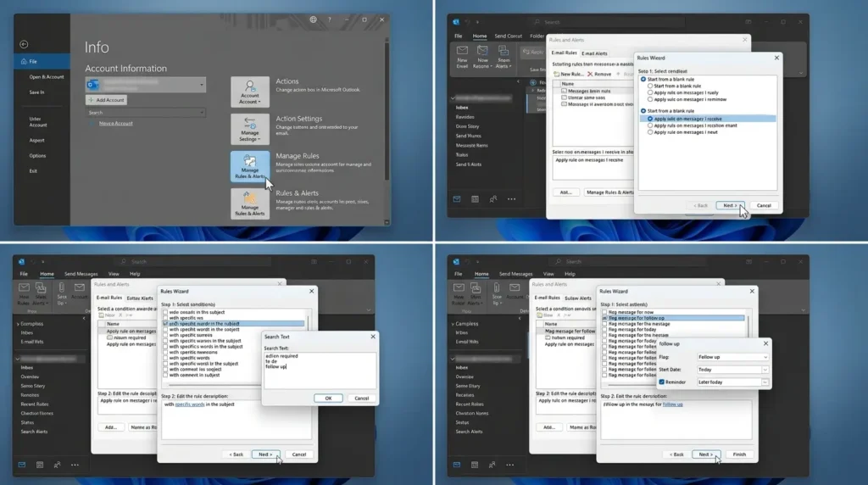
Task: Switch to the Send Conrat ribbon tab
Action: click(x=509, y=36)
